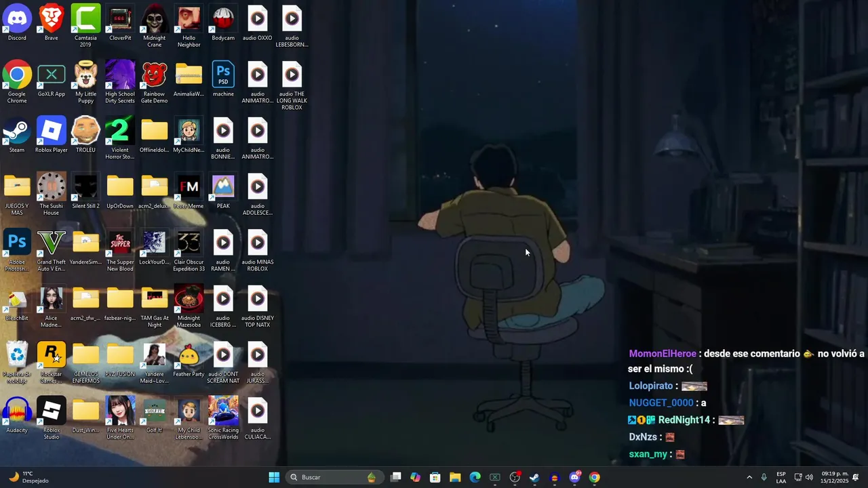This screenshot has height=488, width=868.
Task: Select the Alice Madness shortcut
Action: pyautogui.click(x=52, y=307)
